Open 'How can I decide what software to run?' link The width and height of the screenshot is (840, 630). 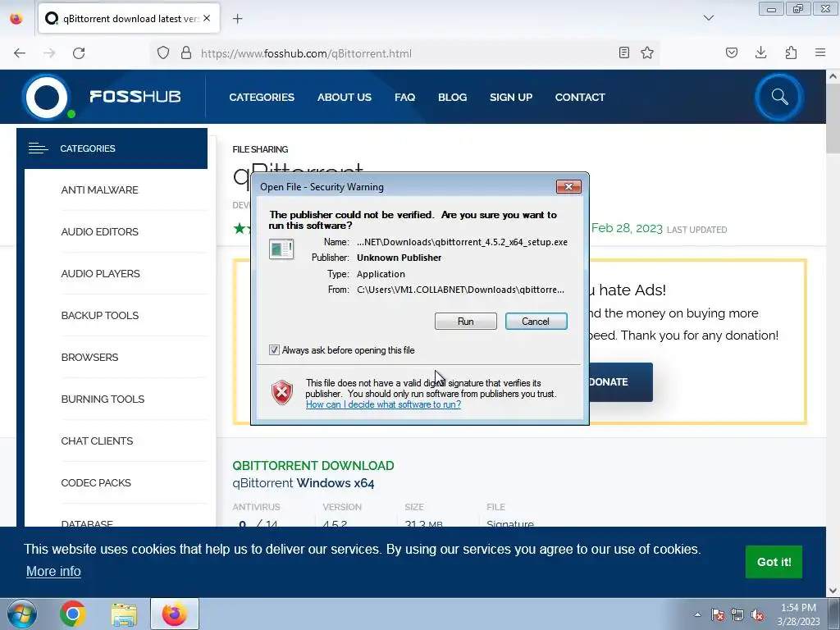click(x=383, y=404)
